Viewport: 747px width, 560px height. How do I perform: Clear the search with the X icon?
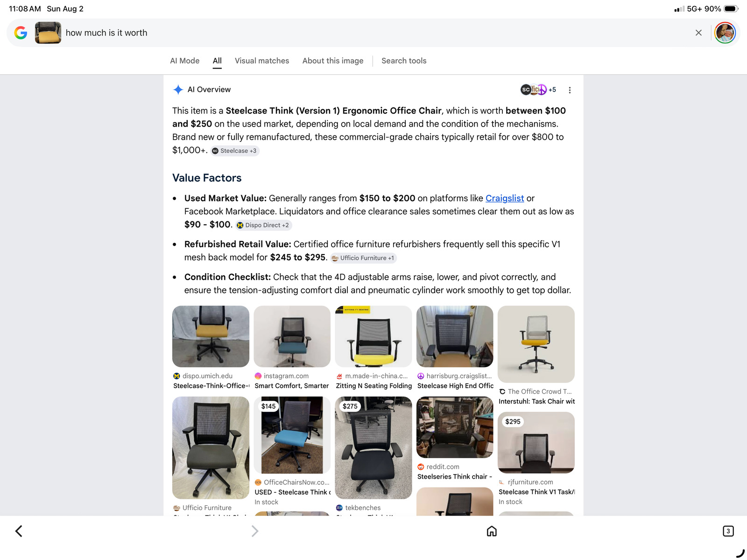(x=698, y=33)
